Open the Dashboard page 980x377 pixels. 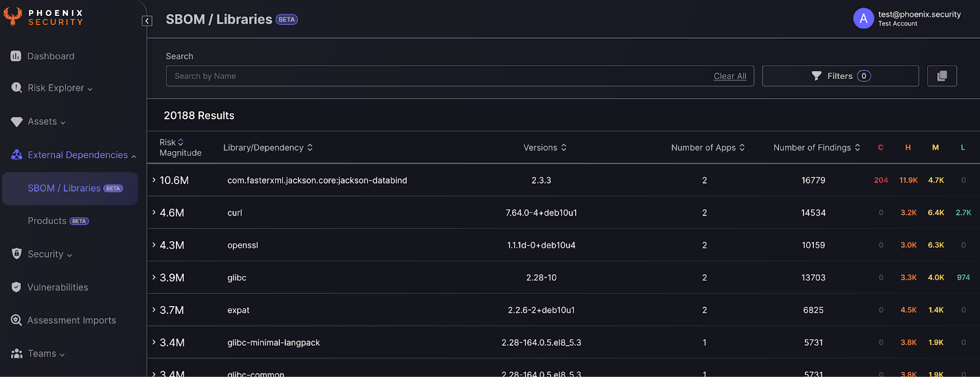pos(51,56)
